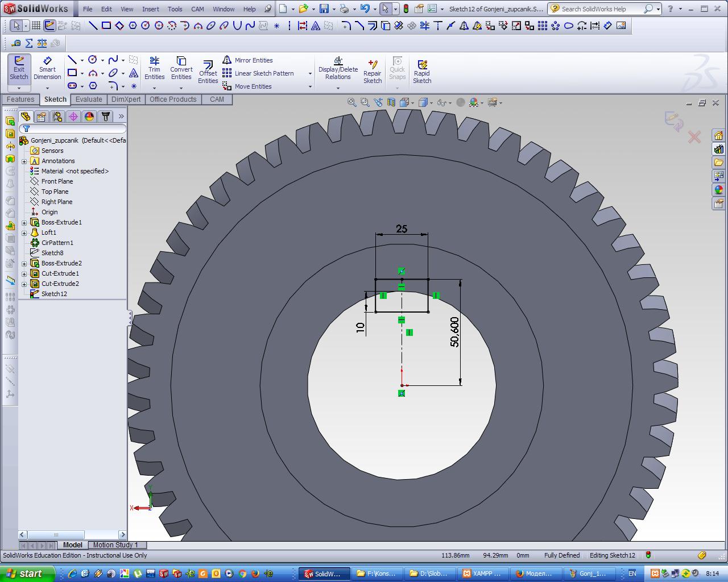This screenshot has width=728, height=582.
Task: Switch to the Features tab
Action: click(20, 99)
